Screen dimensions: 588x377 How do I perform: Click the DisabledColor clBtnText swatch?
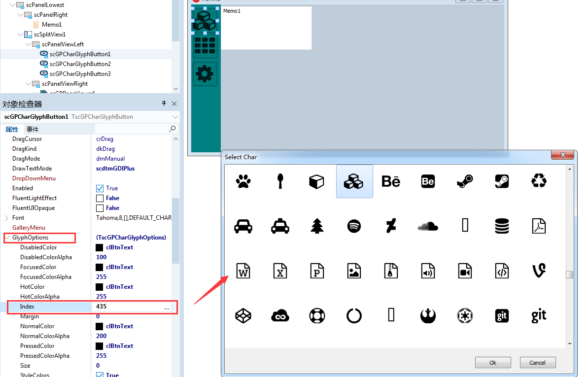(100, 247)
